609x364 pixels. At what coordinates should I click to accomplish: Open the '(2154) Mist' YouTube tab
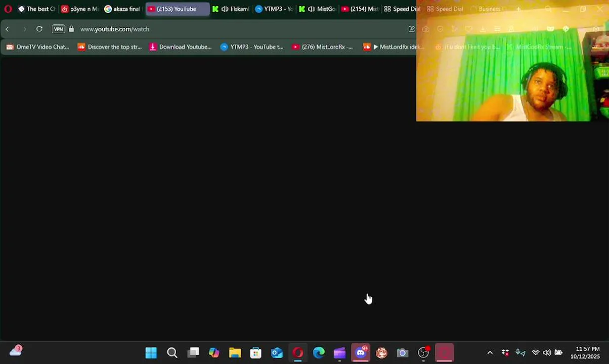pos(360,9)
